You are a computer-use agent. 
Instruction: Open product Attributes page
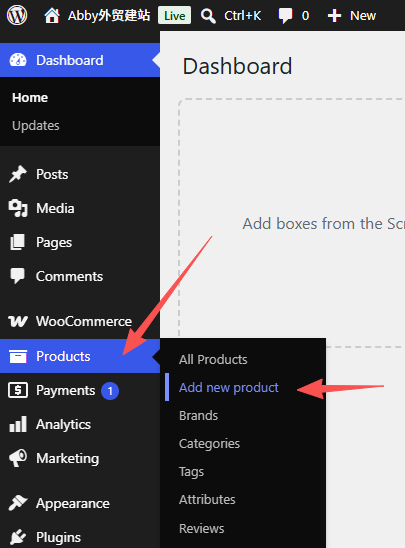[x=207, y=499]
